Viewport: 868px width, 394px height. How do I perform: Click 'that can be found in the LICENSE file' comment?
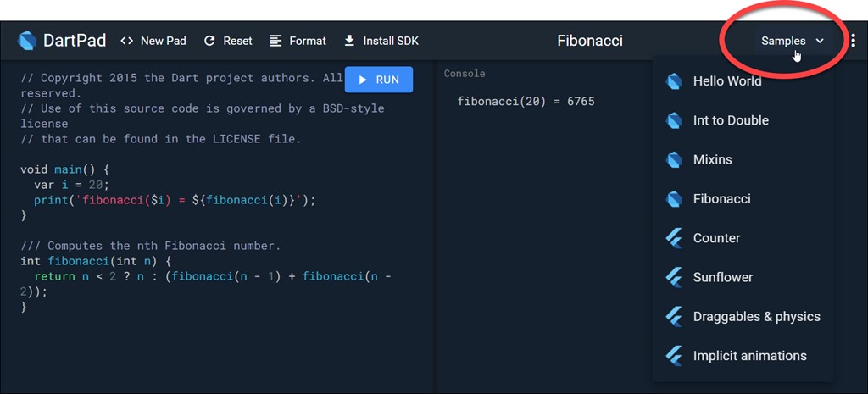(x=161, y=139)
